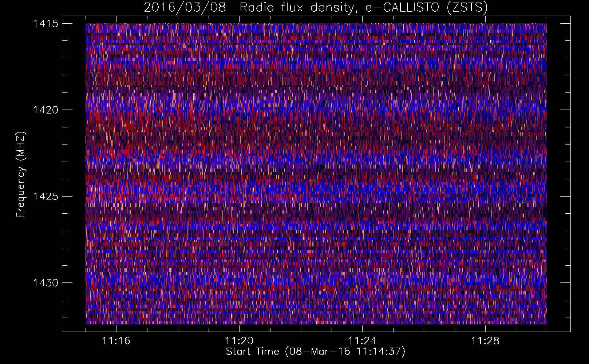Viewport: 589px width, 364px height.
Task: Select the 1430 frequency axis label
Action: pyautogui.click(x=46, y=283)
